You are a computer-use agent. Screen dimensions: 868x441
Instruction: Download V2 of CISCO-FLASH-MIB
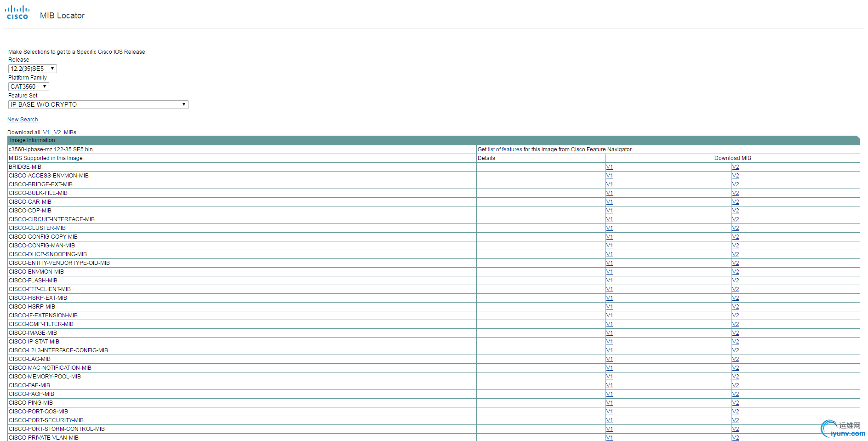[x=736, y=281]
